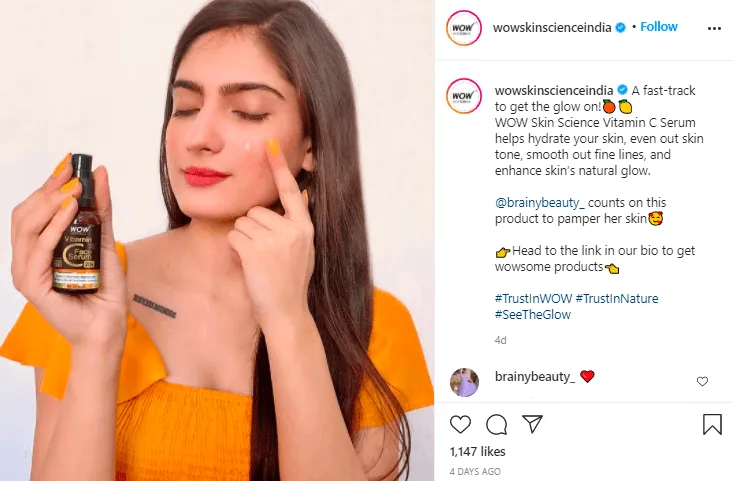Click the verified badge in the header
Viewport: 733px width, 481px height.
620,28
